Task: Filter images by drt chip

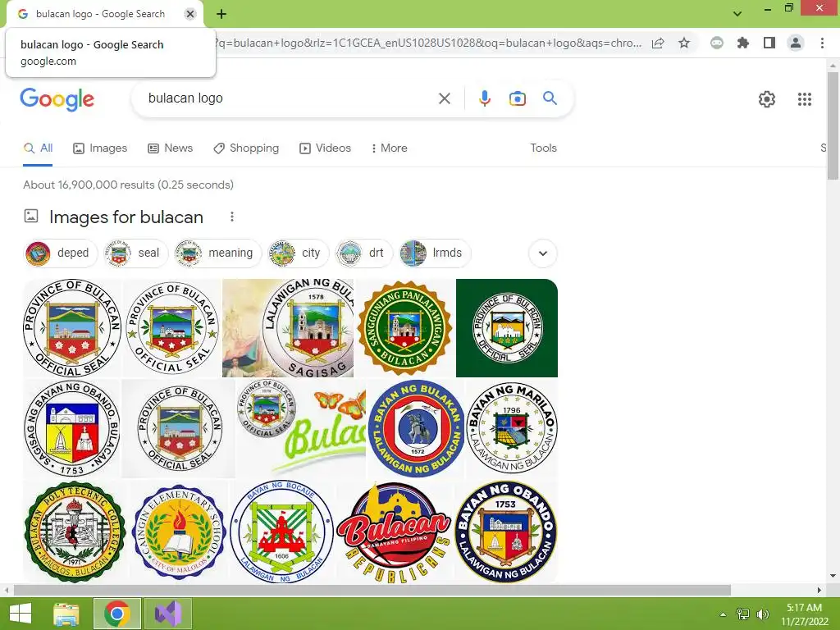Action: 363,253
